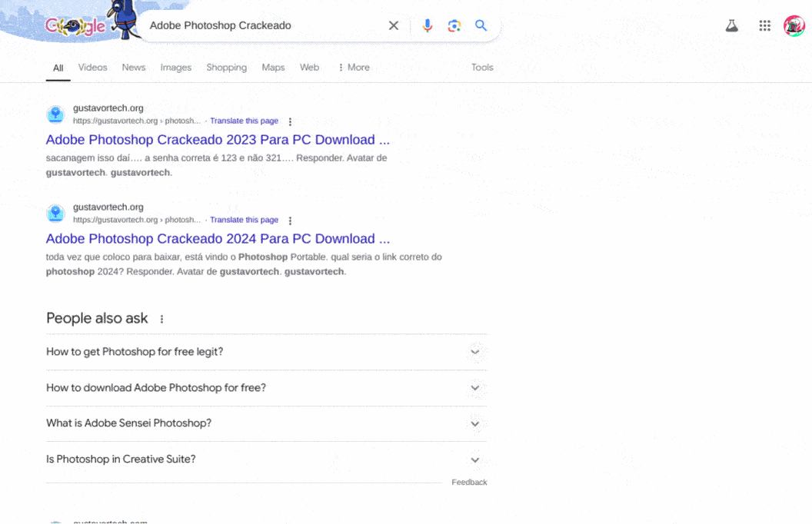Open Google Lens image search icon
The image size is (812, 524).
[454, 25]
